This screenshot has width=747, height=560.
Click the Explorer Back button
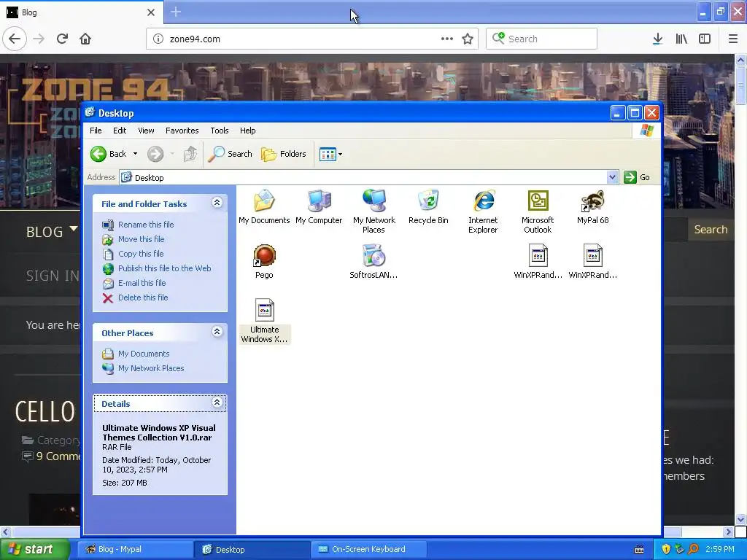(109, 154)
